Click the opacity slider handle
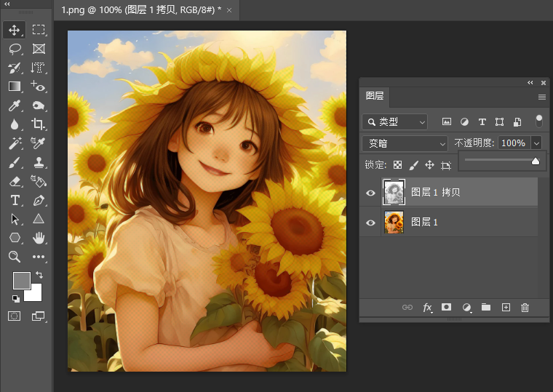 tap(536, 161)
